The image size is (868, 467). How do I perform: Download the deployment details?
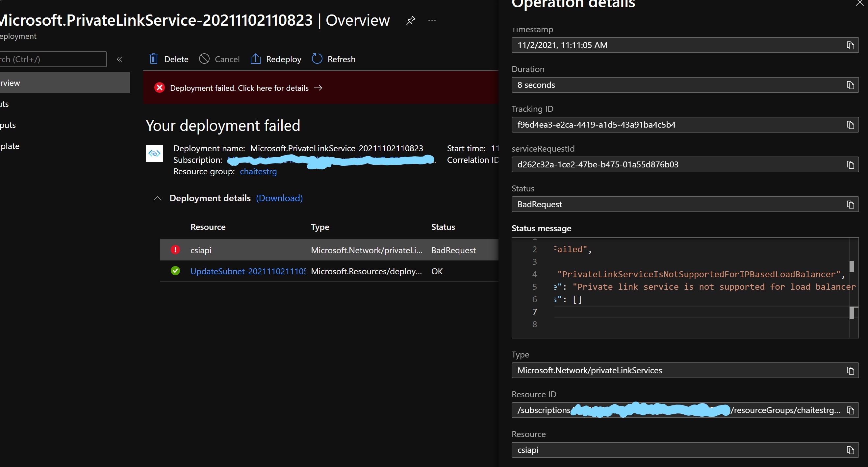click(279, 198)
